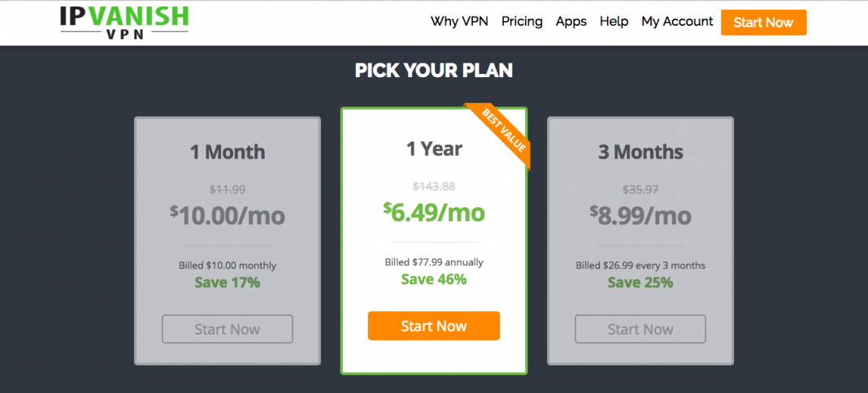Click the $8.99/mo price
The image size is (868, 393).
(640, 215)
